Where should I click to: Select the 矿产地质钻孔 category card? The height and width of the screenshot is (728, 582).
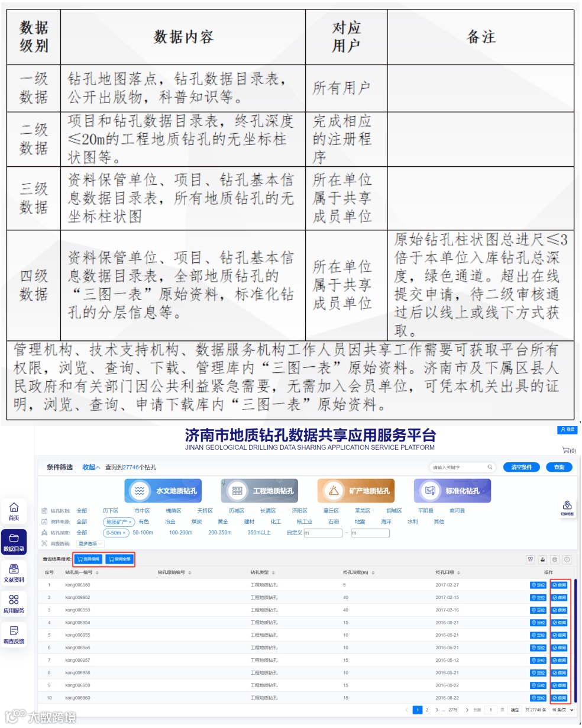355,491
